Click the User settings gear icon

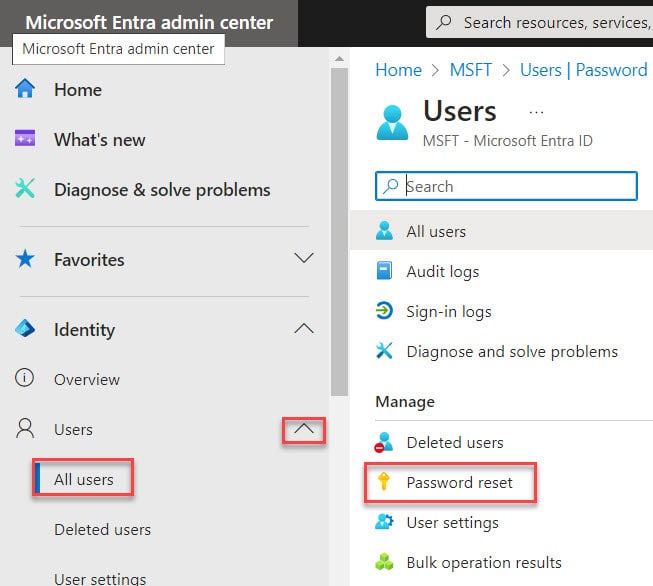tap(384, 521)
